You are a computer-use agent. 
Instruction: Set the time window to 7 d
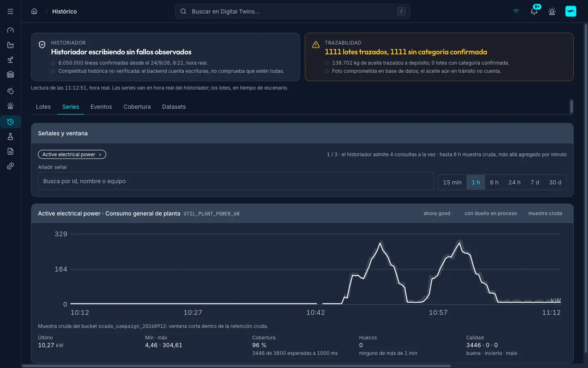tap(535, 182)
